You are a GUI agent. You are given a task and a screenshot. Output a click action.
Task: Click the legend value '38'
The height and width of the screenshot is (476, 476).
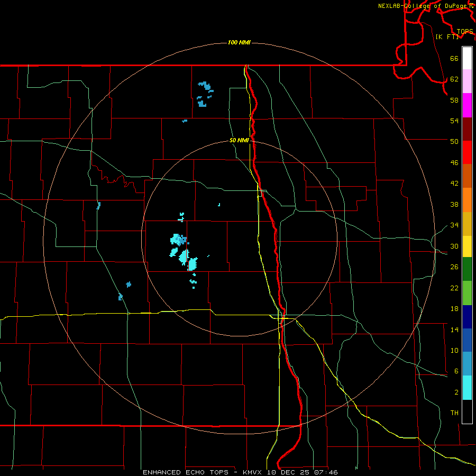pyautogui.click(x=454, y=204)
